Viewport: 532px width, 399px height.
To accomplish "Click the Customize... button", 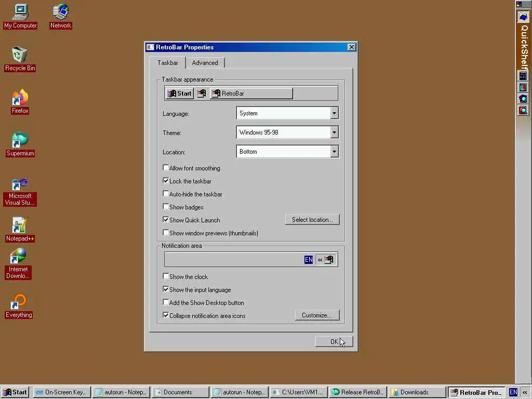I will coord(317,315).
